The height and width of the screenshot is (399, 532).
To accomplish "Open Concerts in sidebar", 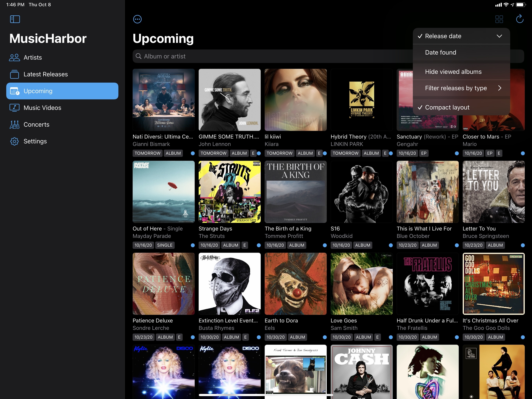I will [62, 124].
